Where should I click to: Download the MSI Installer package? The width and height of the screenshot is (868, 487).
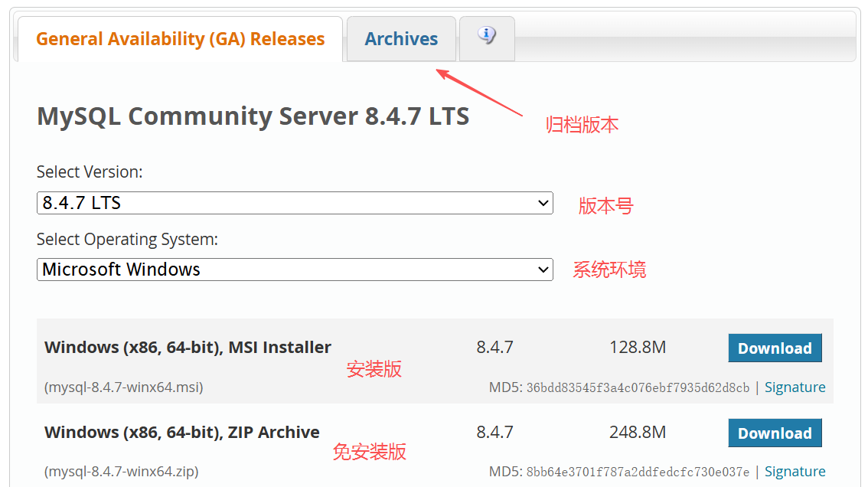point(775,348)
